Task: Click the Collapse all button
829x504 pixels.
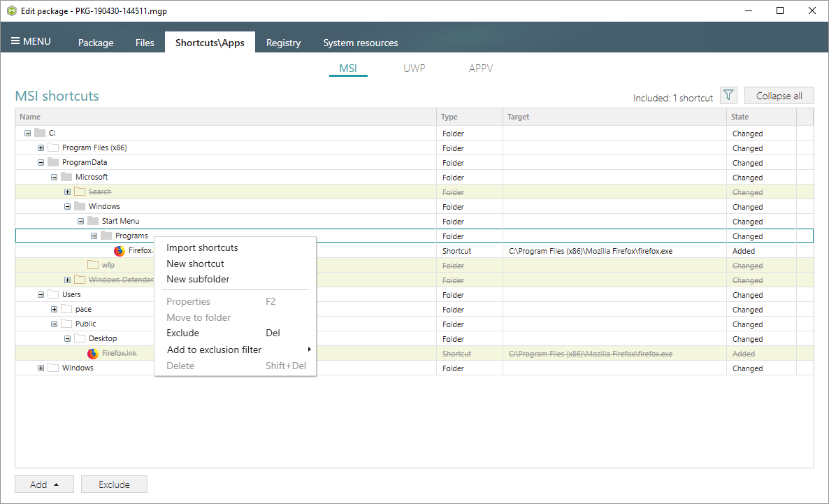Action: click(779, 96)
